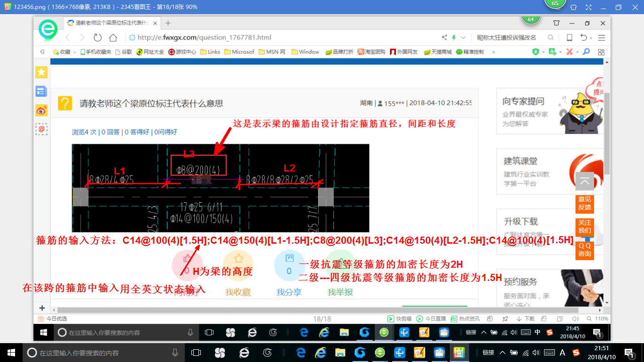Select the 请教老师这个梁原位 browser tab
The height and width of the screenshot is (362, 644).
pos(112,23)
